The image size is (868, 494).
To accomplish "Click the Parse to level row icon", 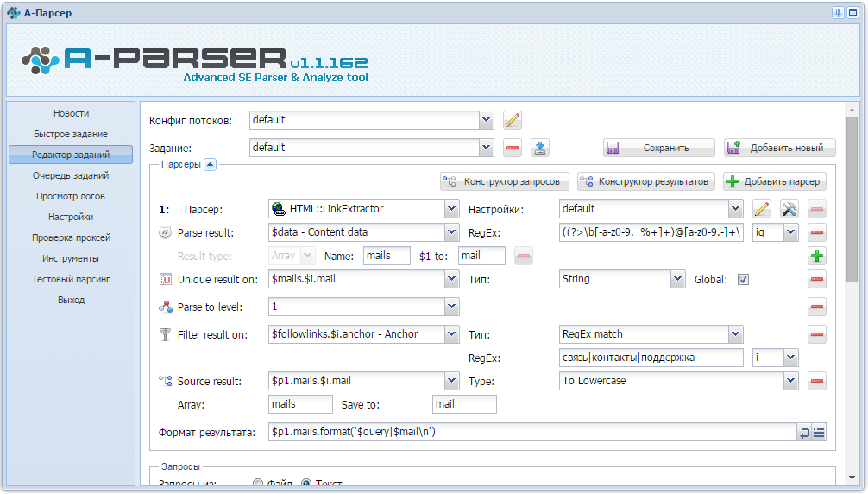I will 165,307.
